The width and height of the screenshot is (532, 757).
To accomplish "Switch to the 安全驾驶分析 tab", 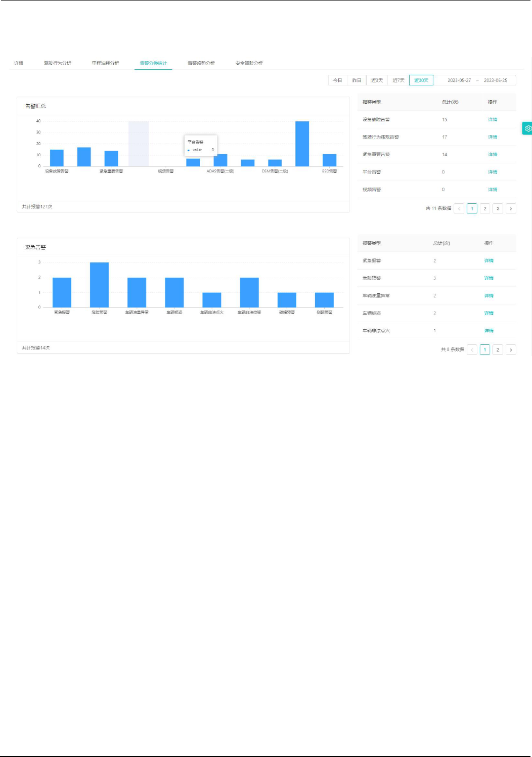I will point(249,63).
